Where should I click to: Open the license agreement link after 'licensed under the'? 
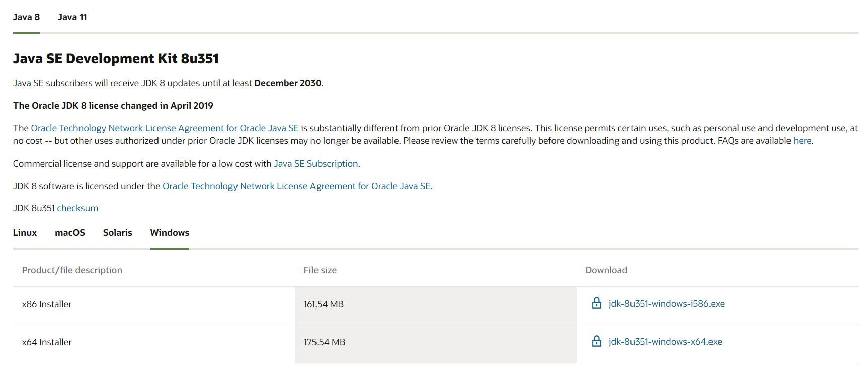pyautogui.click(x=296, y=186)
